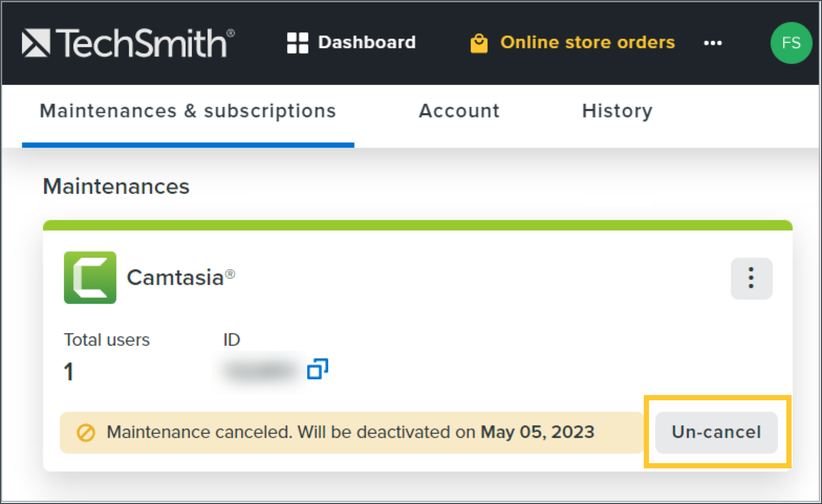Screen dimensions: 822x504
Task: Copy the maintenance ID using the copy icon
Action: (x=318, y=369)
